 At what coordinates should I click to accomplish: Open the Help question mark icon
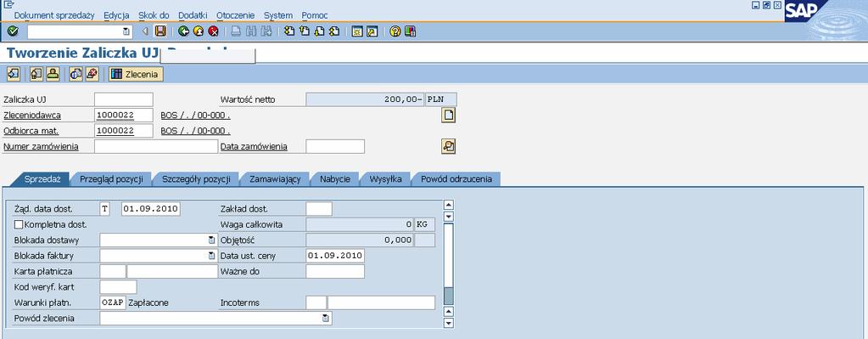(x=395, y=31)
